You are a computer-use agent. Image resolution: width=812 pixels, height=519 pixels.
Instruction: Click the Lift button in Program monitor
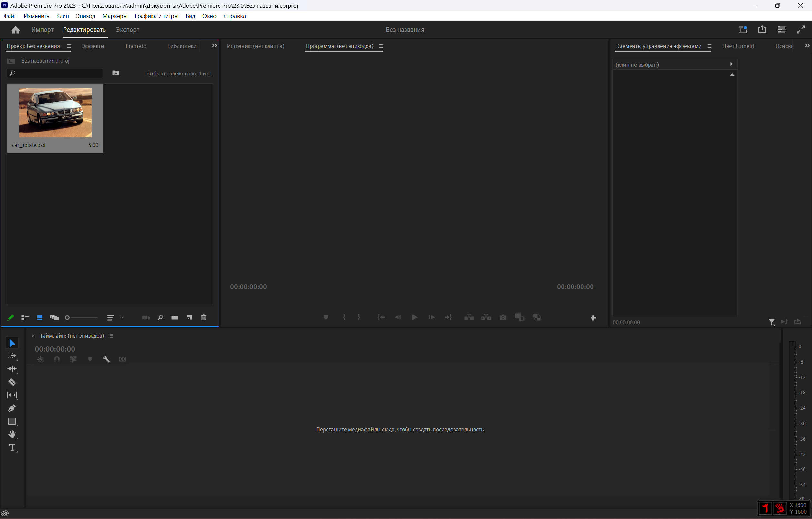click(x=469, y=317)
